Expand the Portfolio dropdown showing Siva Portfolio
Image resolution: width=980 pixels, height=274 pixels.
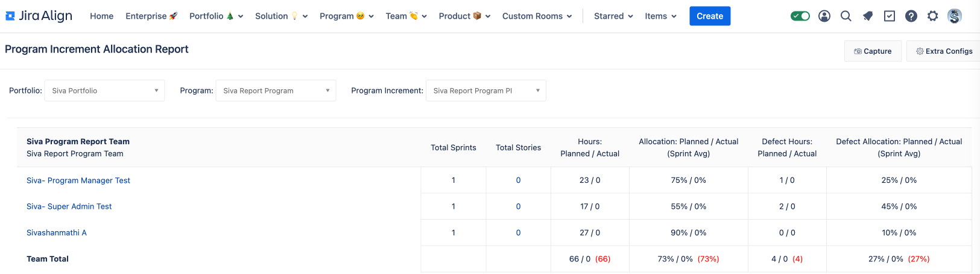click(104, 91)
